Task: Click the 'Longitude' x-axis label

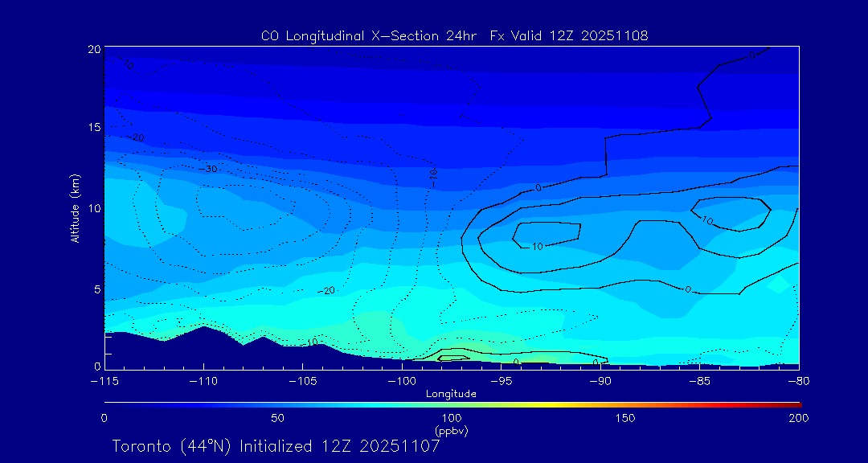Action: click(x=451, y=394)
